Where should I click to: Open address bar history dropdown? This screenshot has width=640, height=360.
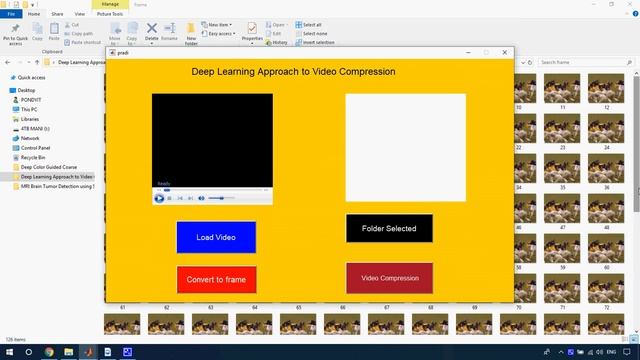point(523,62)
